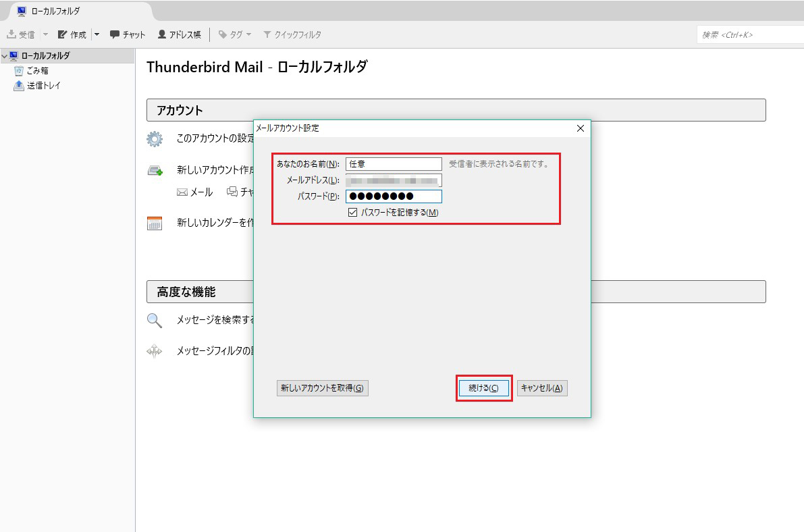Open the dropdown arrow next to 作成
The width and height of the screenshot is (804, 532).
[97, 34]
